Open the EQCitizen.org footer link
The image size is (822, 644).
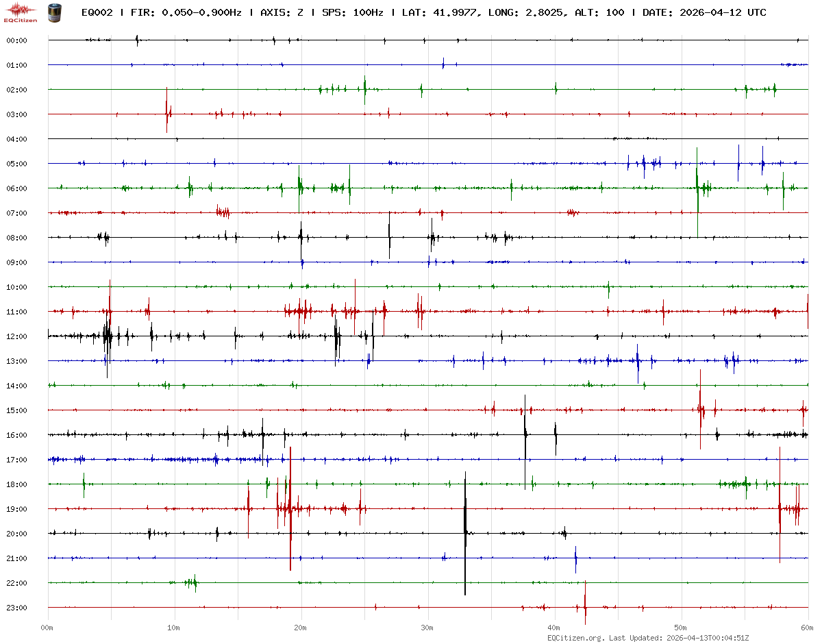575,637
